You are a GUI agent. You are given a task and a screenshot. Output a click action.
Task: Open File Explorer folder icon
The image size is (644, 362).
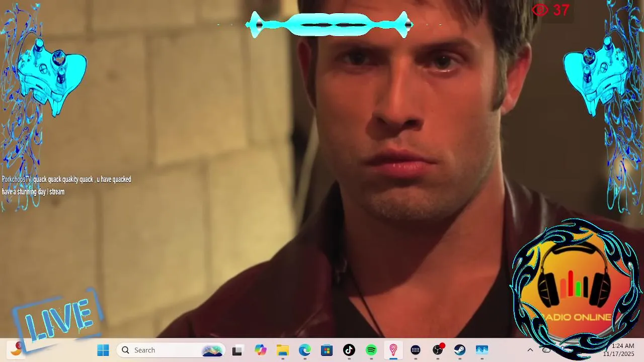coord(283,350)
